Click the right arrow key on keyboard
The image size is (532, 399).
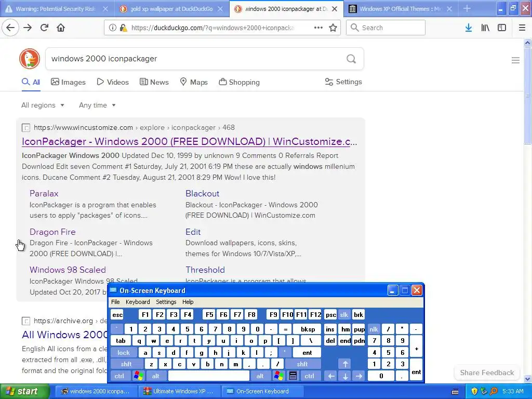(x=358, y=376)
